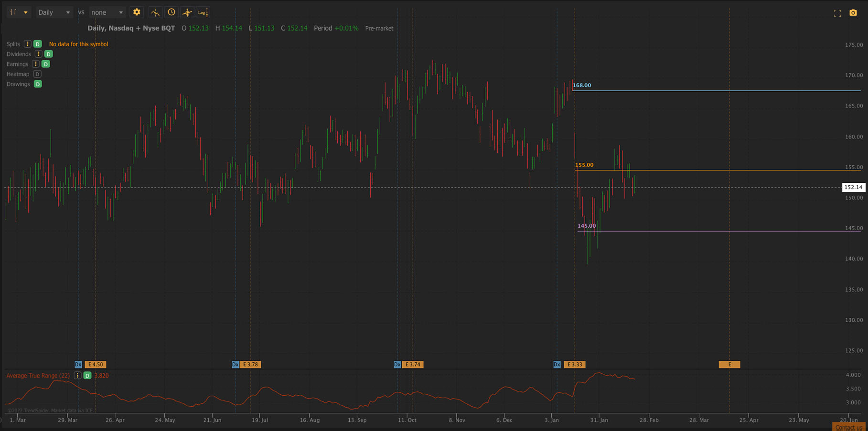The image size is (868, 431).
Task: Click the clock icon in the toolbar
Action: [171, 12]
